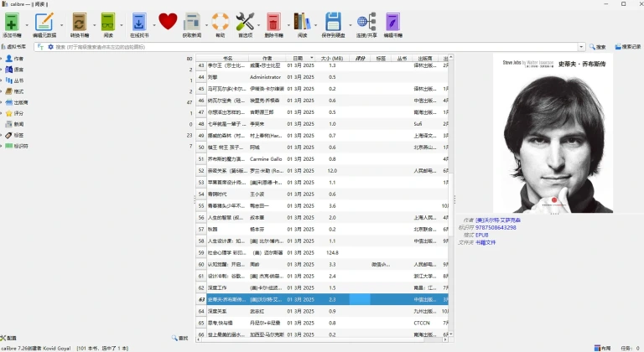
Task: Expand the Tags (标签) tree node
Action: [x=1, y=135]
